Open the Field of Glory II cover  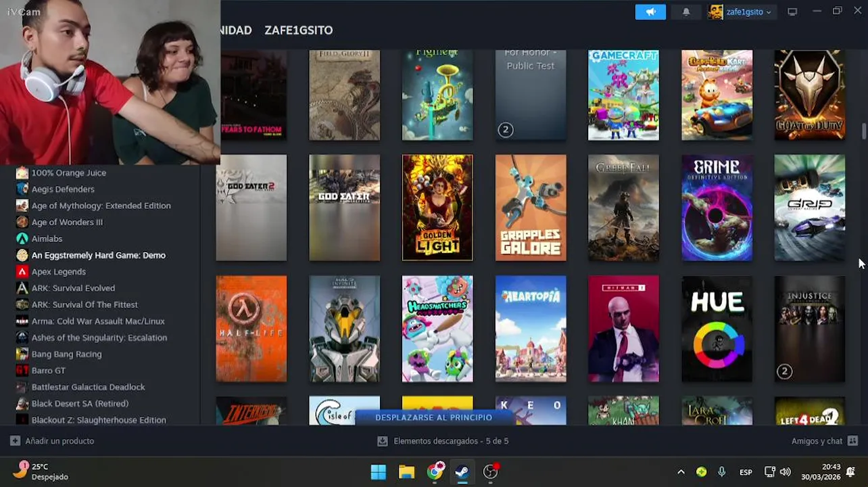pos(344,95)
